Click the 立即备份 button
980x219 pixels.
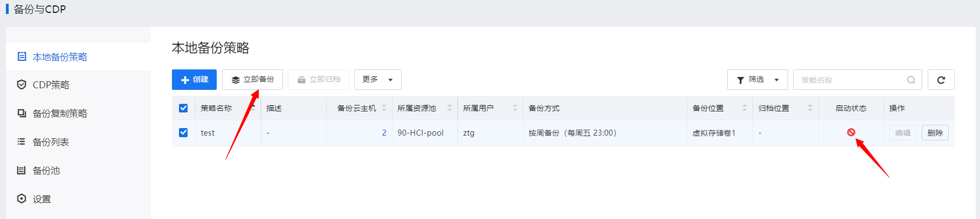click(x=252, y=80)
